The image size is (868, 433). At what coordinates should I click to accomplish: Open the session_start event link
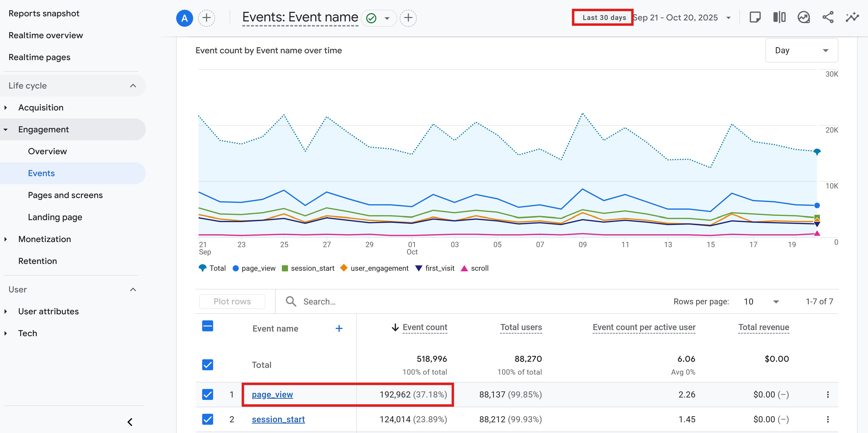[278, 419]
